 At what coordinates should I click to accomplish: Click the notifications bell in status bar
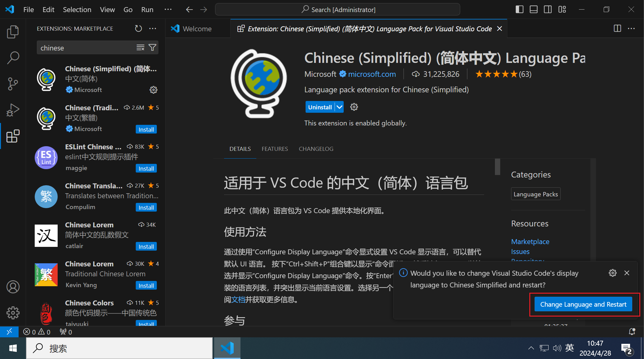click(632, 332)
